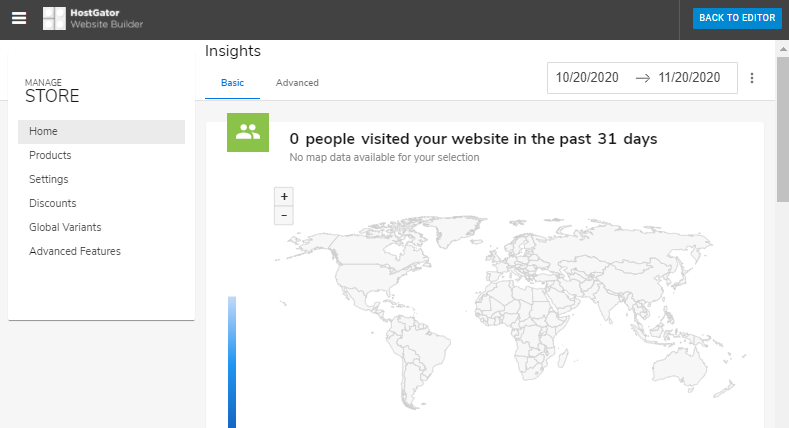Open Settings in the store menu
This screenshot has width=789, height=428.
(102, 180)
